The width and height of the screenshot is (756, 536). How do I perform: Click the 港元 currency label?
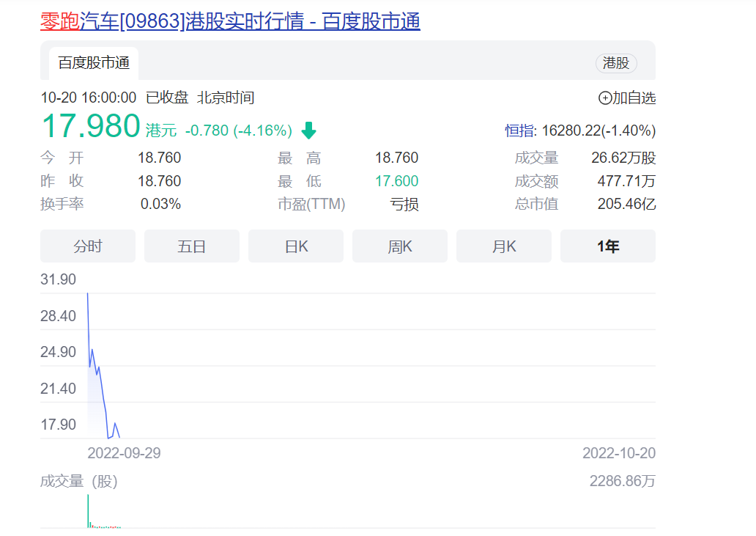161,131
